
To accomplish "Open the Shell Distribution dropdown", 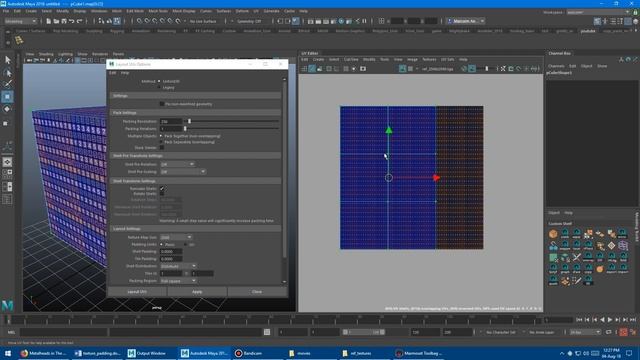I will (x=179, y=266).
